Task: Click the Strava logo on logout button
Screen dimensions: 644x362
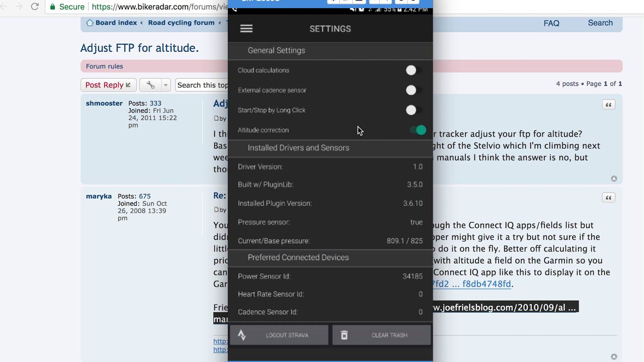Action: (x=242, y=335)
